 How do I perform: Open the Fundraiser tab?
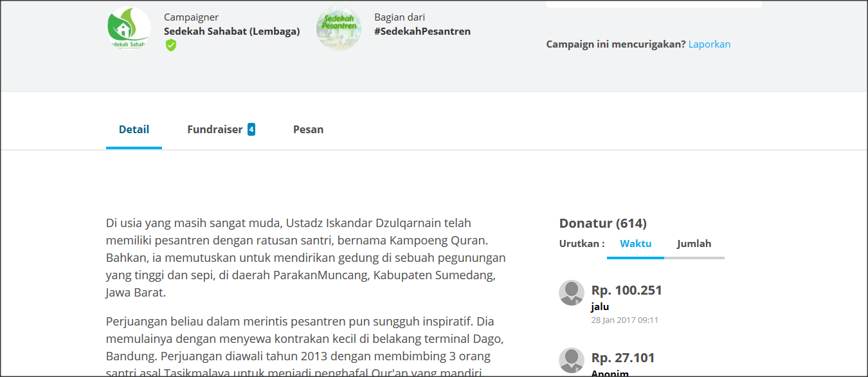(215, 129)
